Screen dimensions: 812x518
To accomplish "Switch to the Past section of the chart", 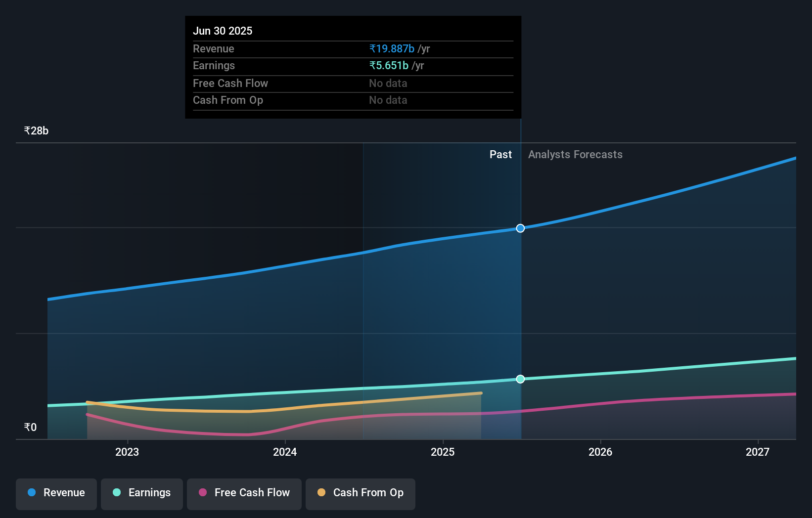I will pyautogui.click(x=501, y=154).
